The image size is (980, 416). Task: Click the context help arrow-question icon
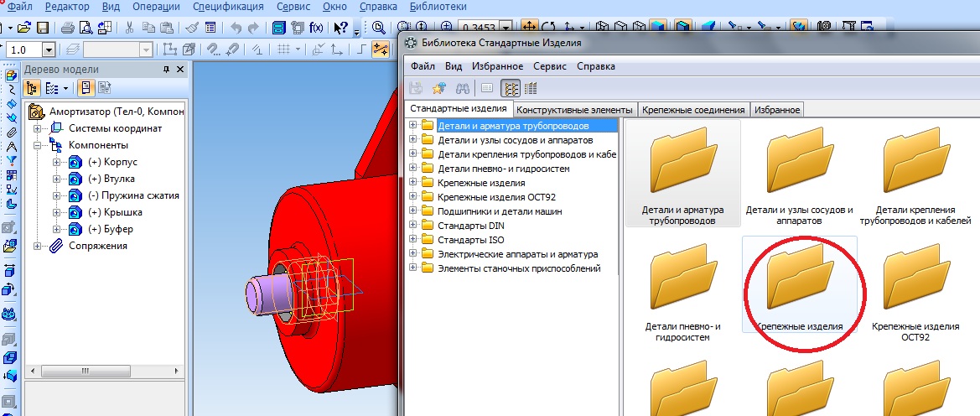(x=340, y=28)
